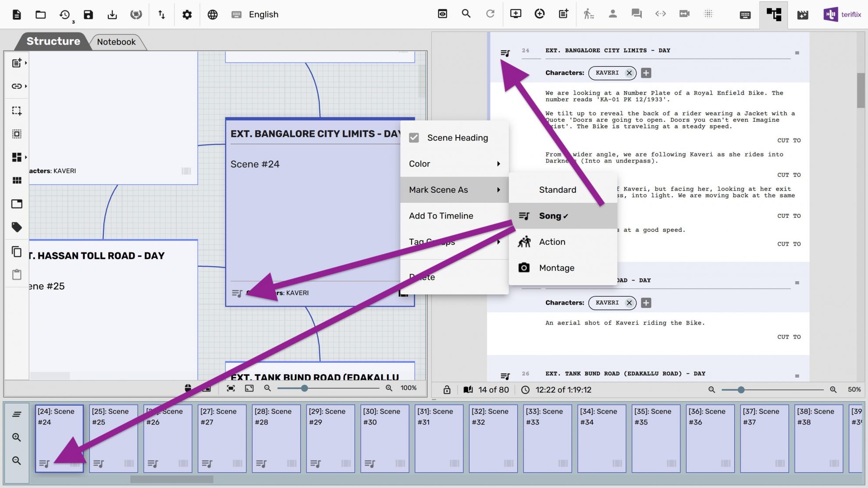Screen dimensions: 868x488
Task: Open the storyboard clapperboard tool next to teriflix logo
Action: click(803, 14)
